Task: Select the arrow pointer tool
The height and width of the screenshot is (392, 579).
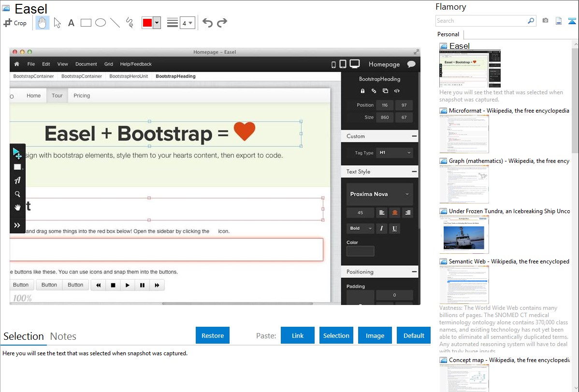Action: (x=57, y=23)
